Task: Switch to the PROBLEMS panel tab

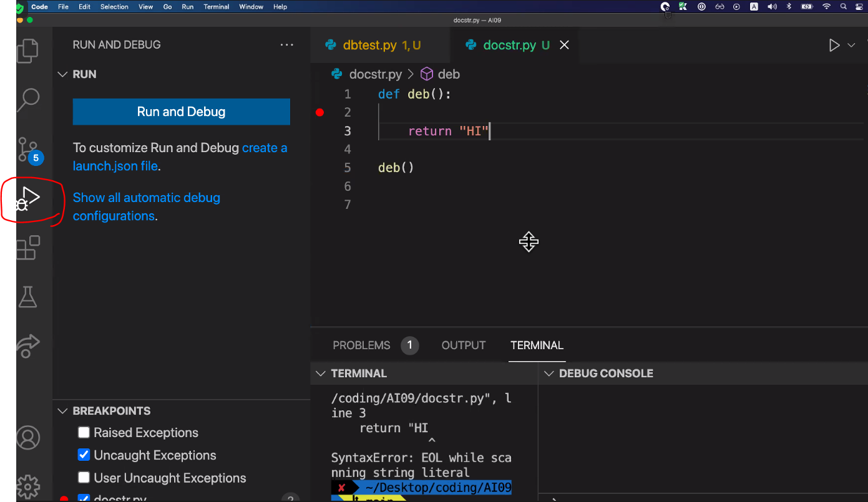Action: pyautogui.click(x=361, y=345)
